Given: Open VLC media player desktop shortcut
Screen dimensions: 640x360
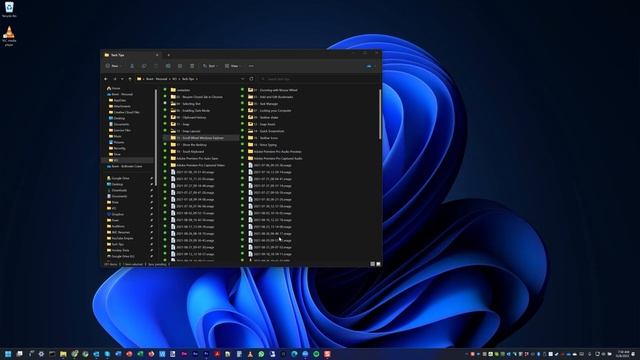Looking at the screenshot, I should point(9,36).
